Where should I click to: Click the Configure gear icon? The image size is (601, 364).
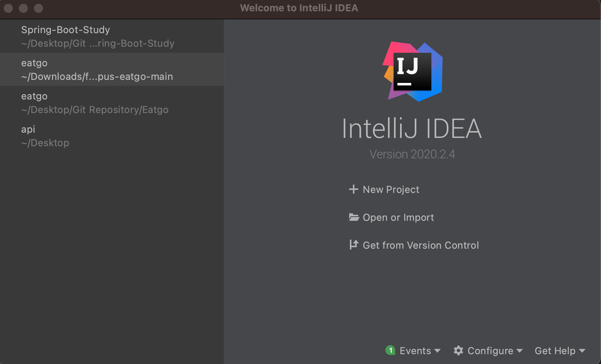point(458,350)
